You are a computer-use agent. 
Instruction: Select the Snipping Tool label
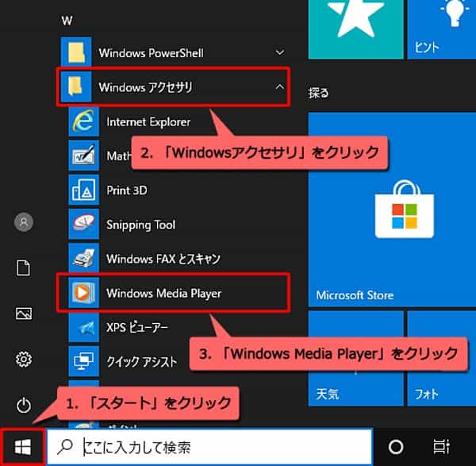pyautogui.click(x=141, y=225)
